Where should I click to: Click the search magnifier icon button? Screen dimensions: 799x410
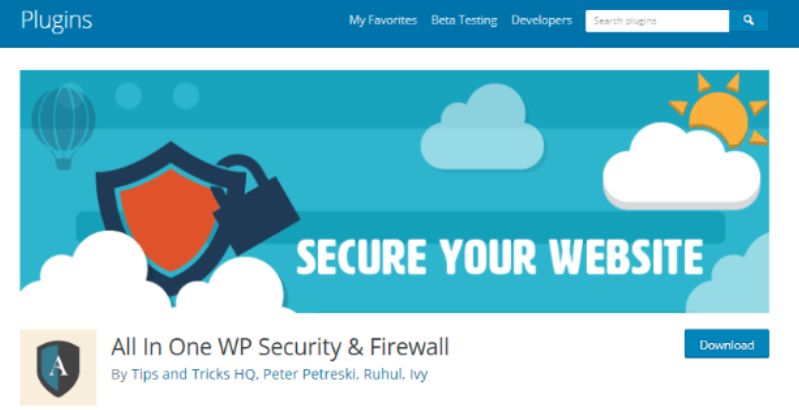point(749,20)
